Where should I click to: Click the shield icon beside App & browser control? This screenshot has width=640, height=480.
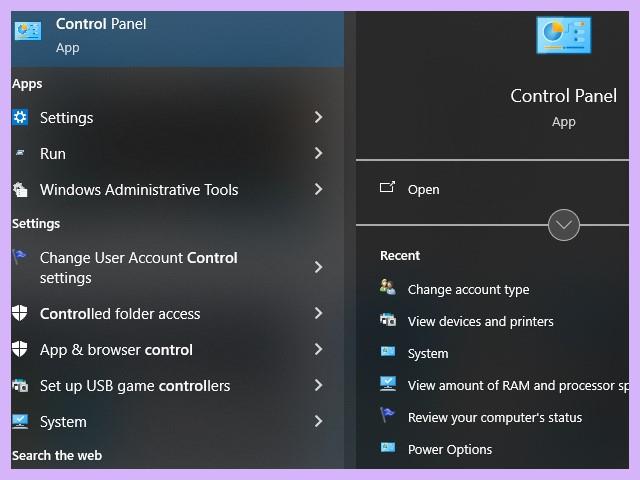(20, 349)
